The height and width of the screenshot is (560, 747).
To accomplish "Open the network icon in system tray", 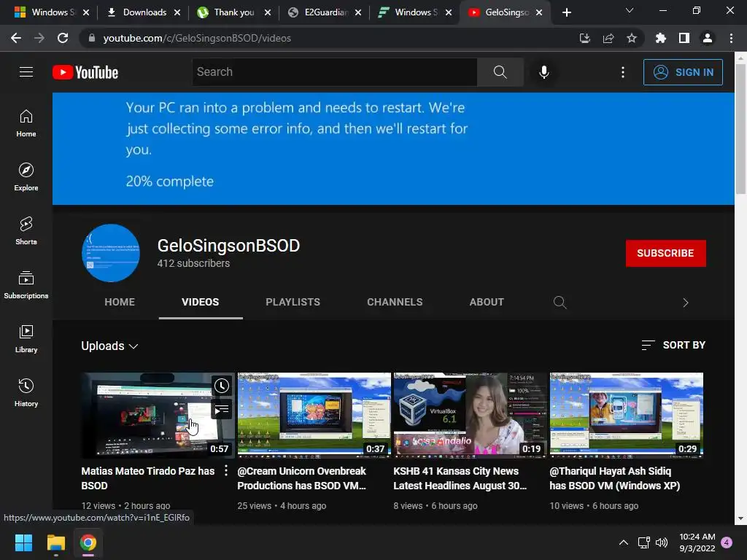I will [x=643, y=542].
